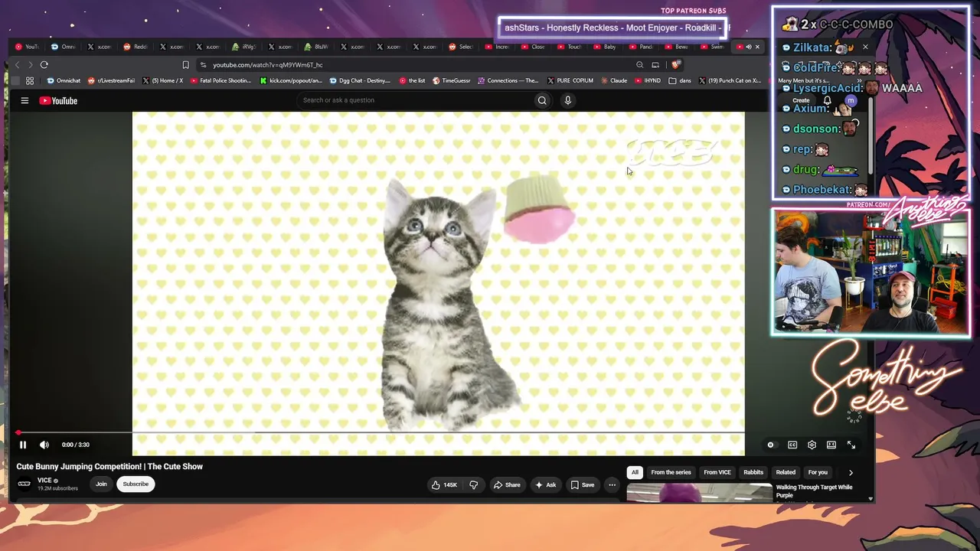Open the Brave Shields icon
This screenshot has height=551, width=980.
pyautogui.click(x=675, y=65)
